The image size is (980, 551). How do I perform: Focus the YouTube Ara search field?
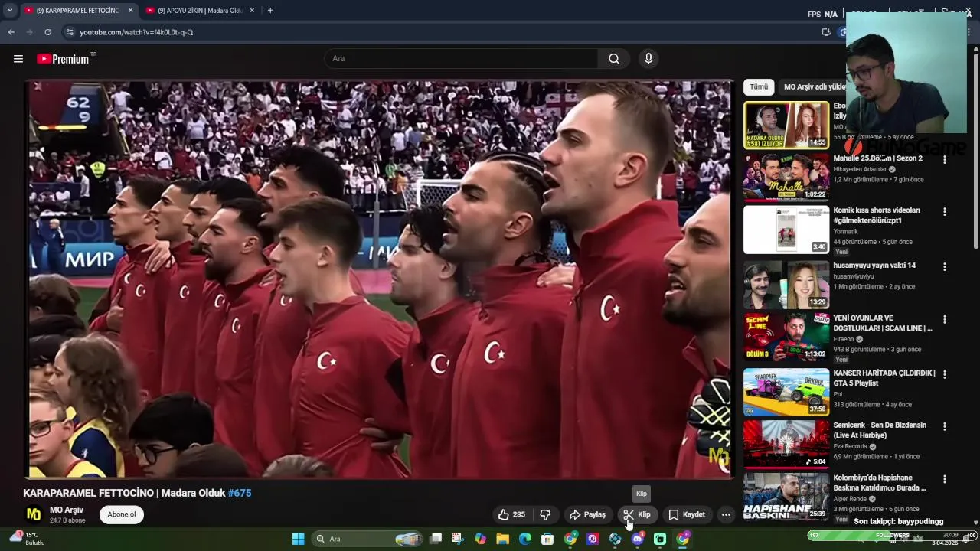click(x=462, y=59)
